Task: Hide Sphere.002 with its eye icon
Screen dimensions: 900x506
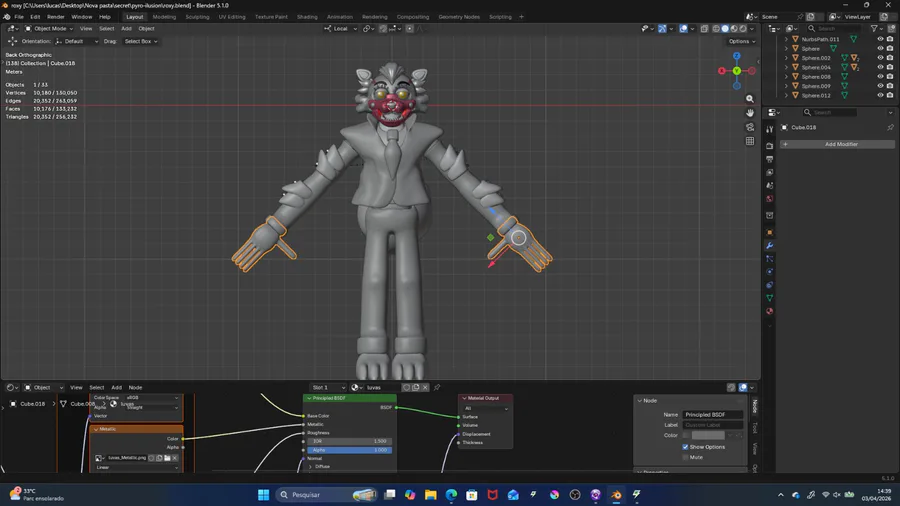Action: [880, 58]
